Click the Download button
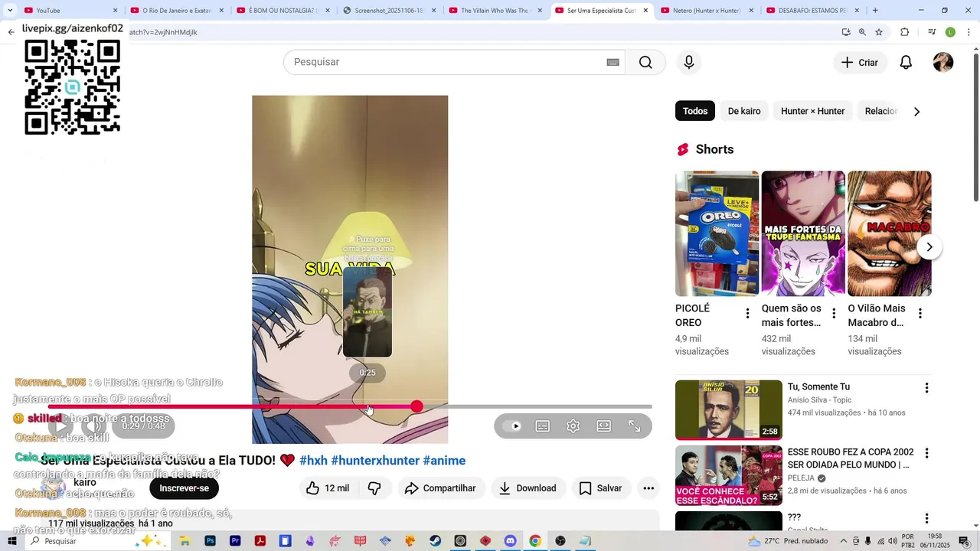 (528, 488)
